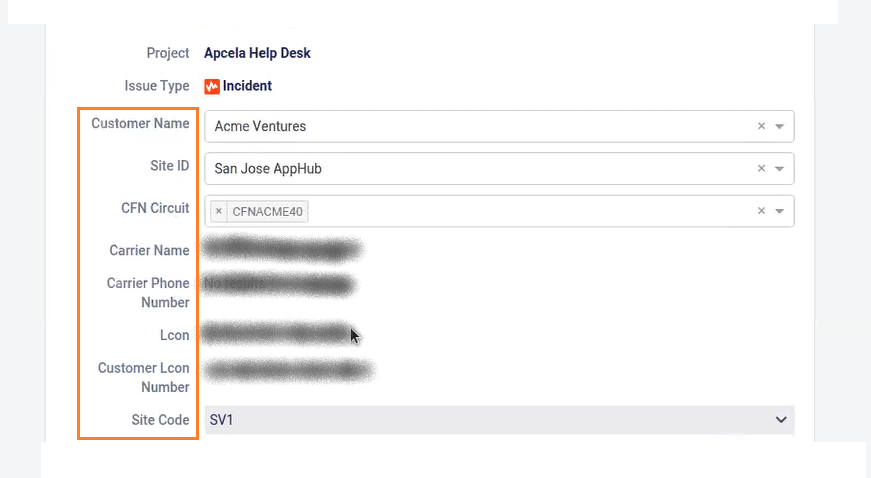The height and width of the screenshot is (478, 871).
Task: Expand the Customer Name dropdown arrow
Action: click(x=780, y=127)
